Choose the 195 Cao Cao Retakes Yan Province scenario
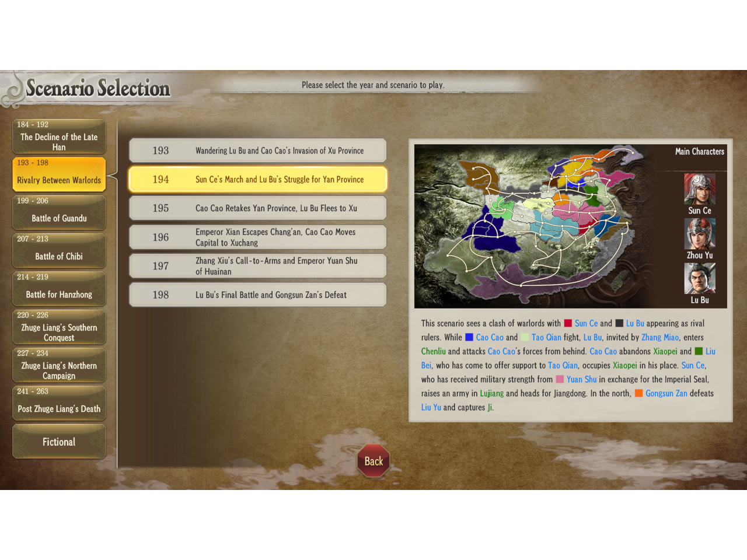 click(x=257, y=208)
